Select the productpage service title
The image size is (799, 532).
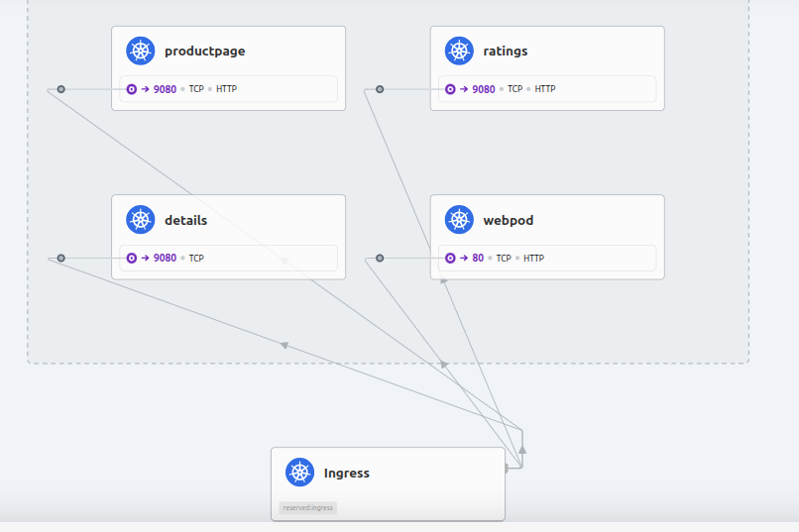click(204, 52)
